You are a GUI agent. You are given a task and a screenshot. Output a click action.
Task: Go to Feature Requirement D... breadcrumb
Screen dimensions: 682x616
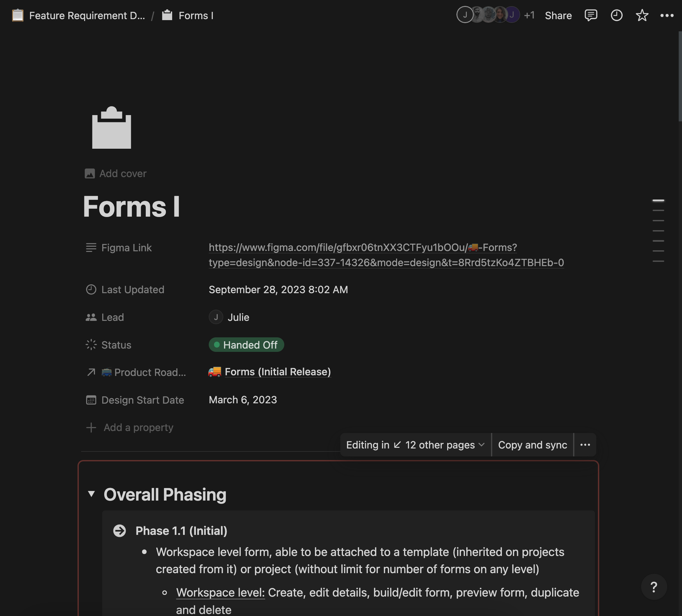87,15
